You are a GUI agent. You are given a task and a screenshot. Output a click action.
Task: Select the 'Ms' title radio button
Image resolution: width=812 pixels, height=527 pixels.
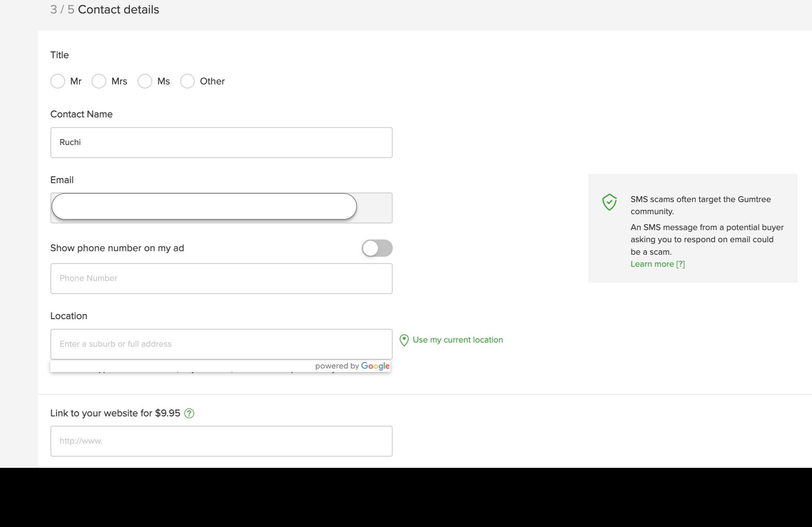pos(144,81)
